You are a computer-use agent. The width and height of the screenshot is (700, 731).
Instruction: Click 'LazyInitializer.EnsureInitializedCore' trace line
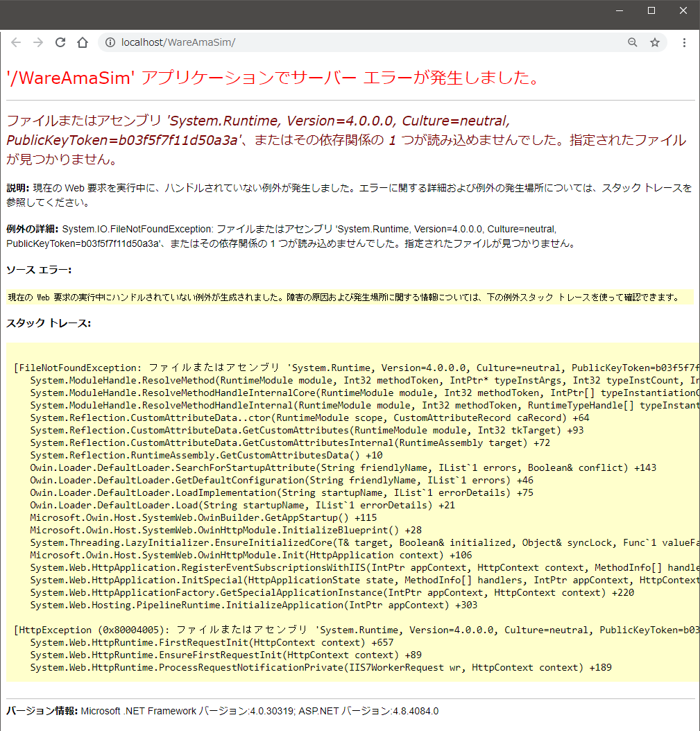point(365,542)
